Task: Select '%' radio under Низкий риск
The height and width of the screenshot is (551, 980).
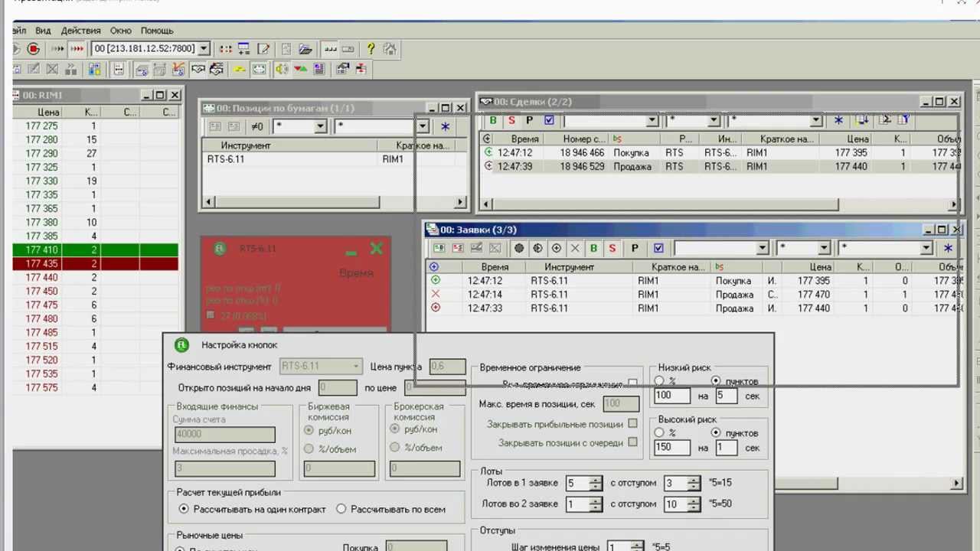Action: (659, 381)
